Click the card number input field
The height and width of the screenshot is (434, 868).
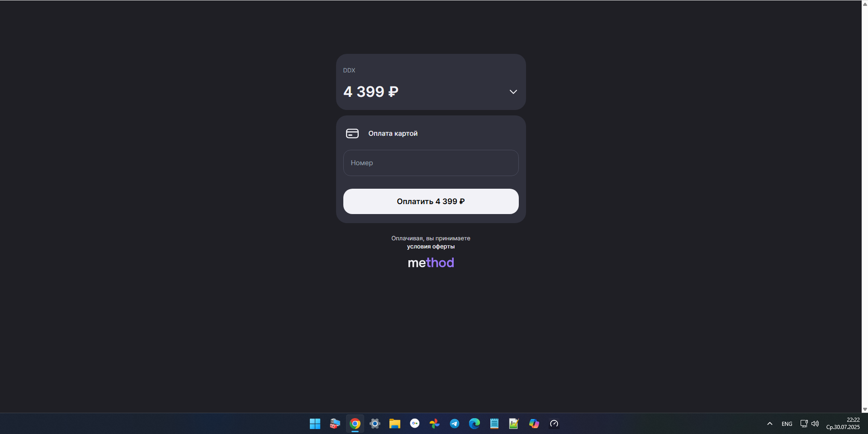coord(431,163)
